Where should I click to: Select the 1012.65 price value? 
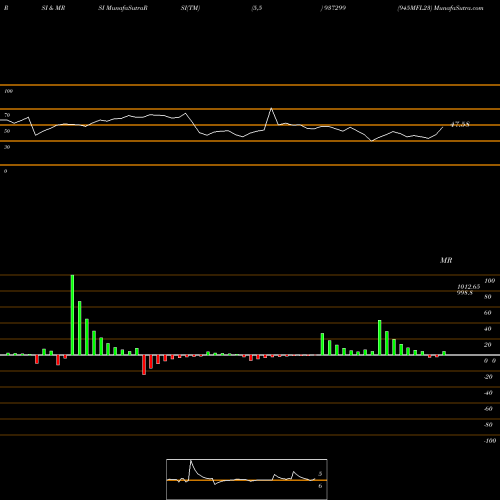(468, 287)
